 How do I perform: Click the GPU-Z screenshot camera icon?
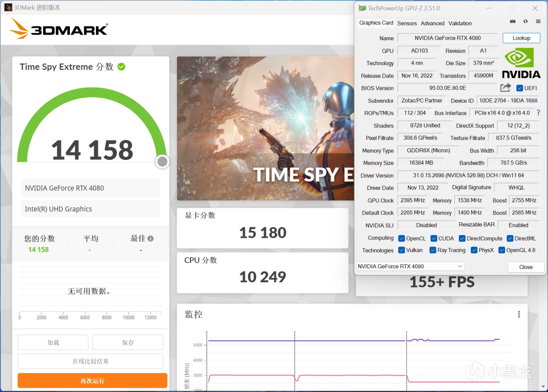coord(513,21)
